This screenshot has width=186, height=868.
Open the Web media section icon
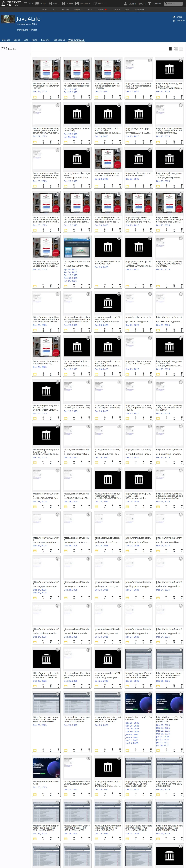25,4
